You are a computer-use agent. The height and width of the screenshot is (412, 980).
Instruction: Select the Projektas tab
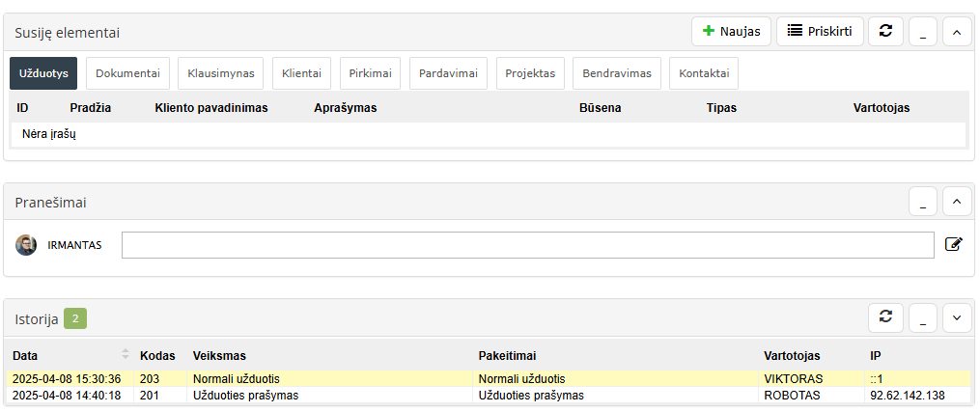(x=530, y=73)
